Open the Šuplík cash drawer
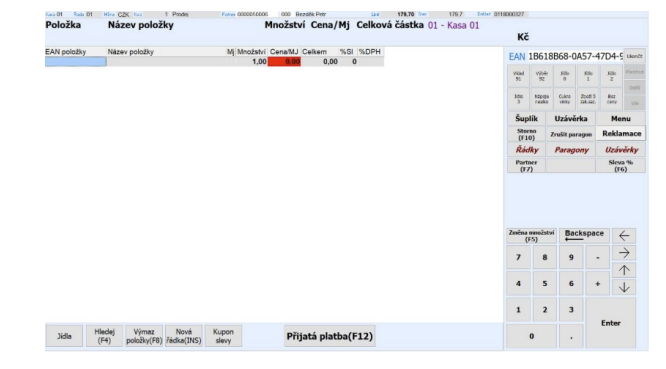The image size is (666, 369). [526, 118]
